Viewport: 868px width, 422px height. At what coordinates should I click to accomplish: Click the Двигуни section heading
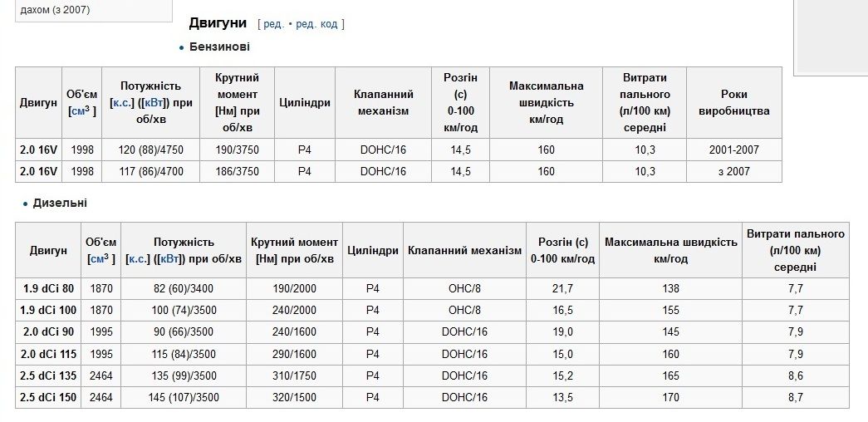218,22
